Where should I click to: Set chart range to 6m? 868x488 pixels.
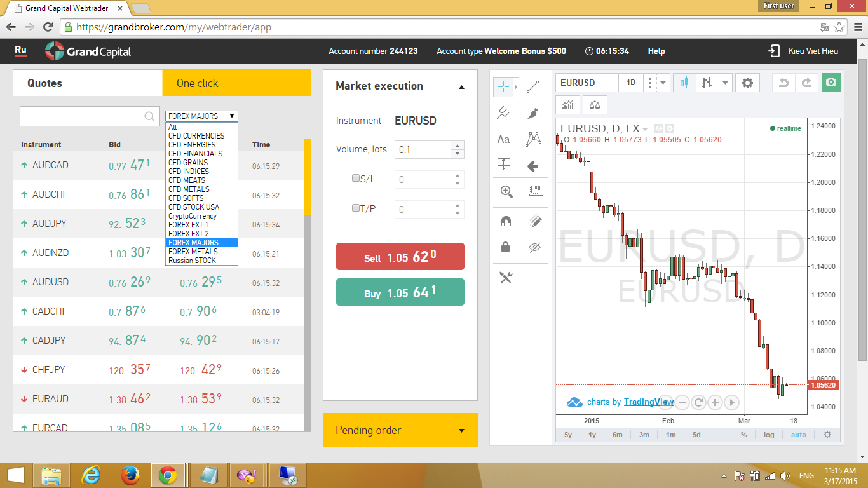point(617,435)
